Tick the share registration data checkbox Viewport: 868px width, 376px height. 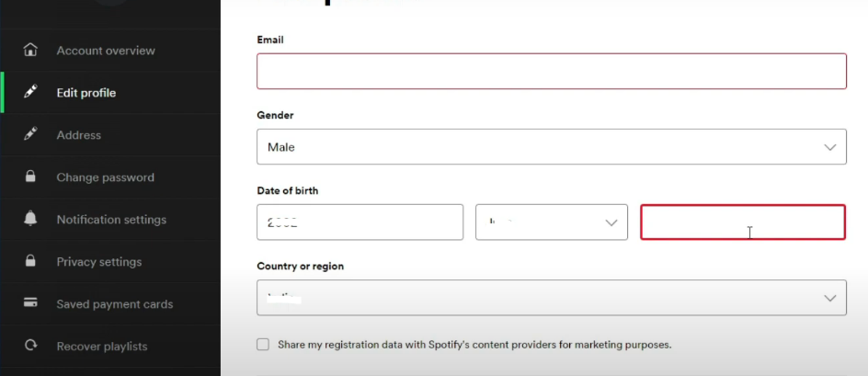[x=263, y=345]
